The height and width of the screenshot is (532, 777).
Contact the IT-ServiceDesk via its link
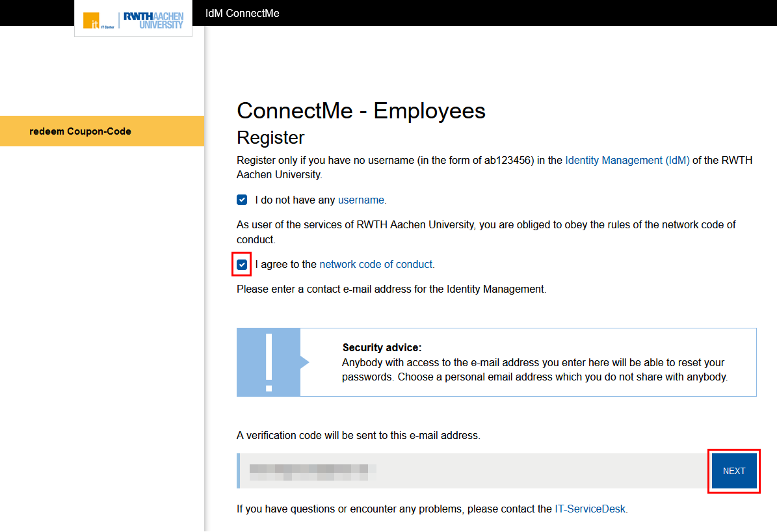tap(590, 509)
